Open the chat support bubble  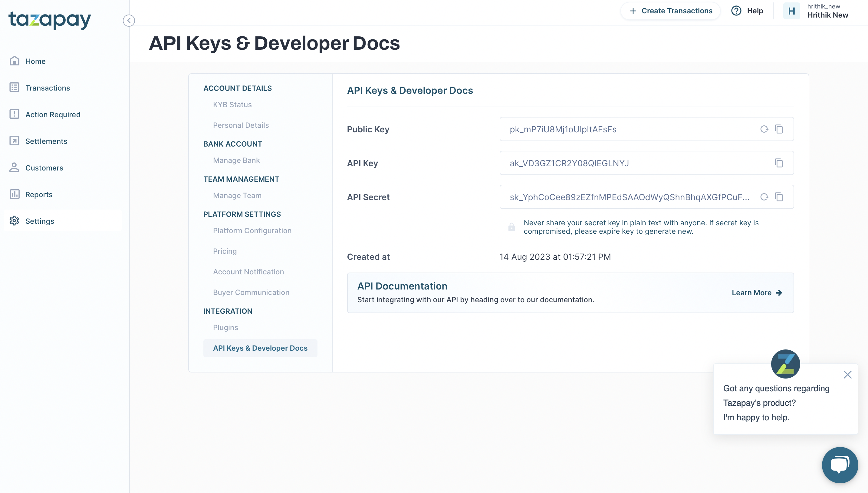[x=840, y=465]
